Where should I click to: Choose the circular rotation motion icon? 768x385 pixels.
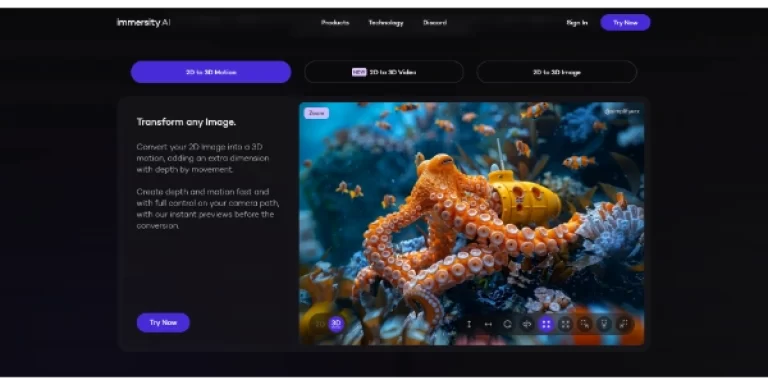[x=507, y=324]
